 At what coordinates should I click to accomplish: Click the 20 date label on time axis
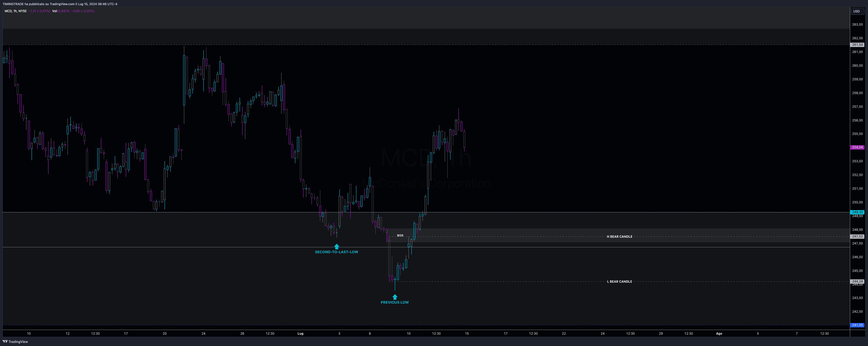(165, 334)
